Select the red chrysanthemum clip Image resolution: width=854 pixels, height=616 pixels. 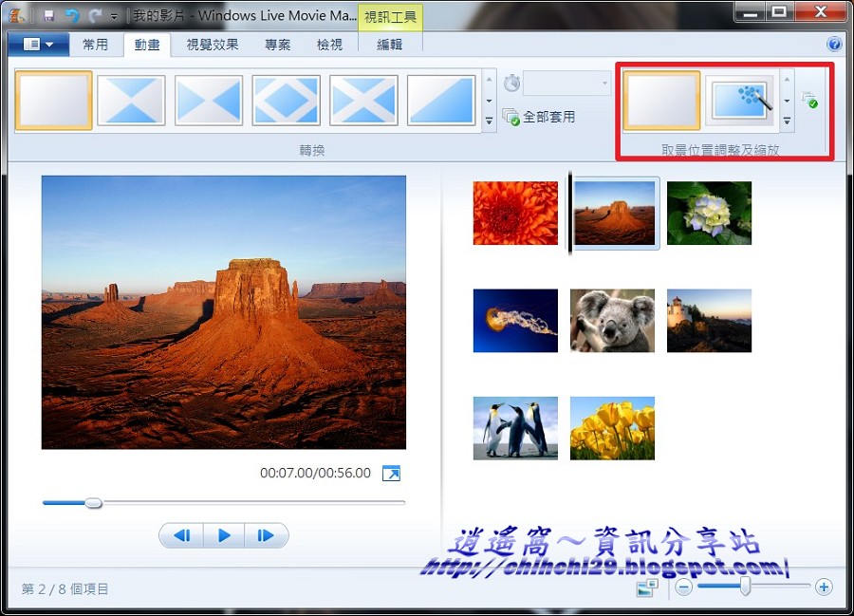[x=515, y=213]
